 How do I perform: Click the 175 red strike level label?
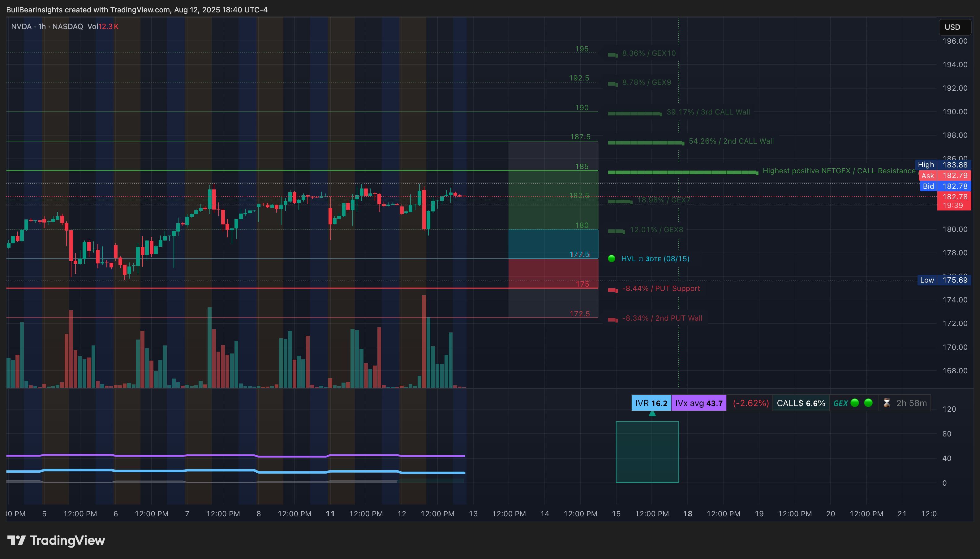pyautogui.click(x=582, y=284)
